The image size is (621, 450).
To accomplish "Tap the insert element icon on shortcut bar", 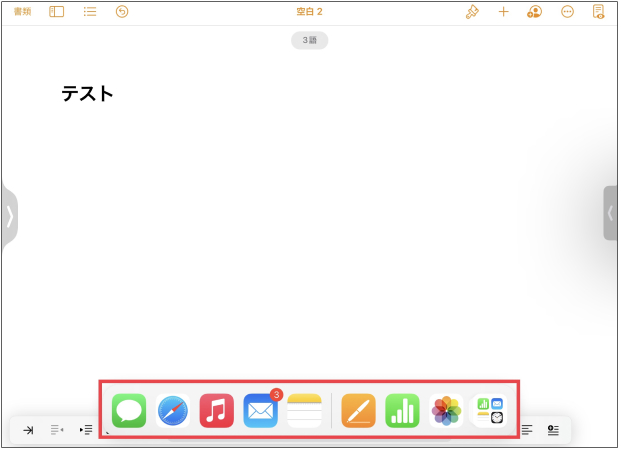I will [x=553, y=430].
